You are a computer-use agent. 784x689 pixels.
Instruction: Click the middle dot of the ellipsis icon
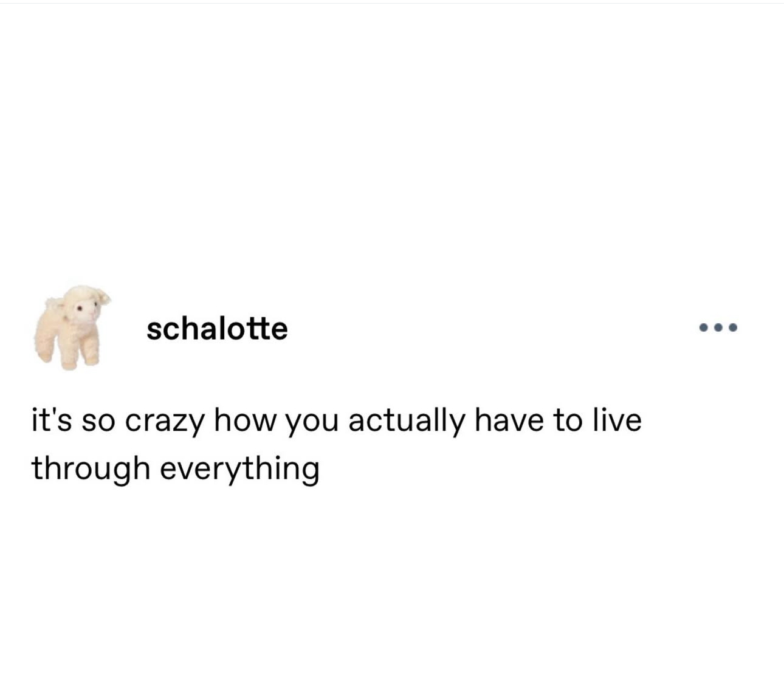[x=718, y=328]
